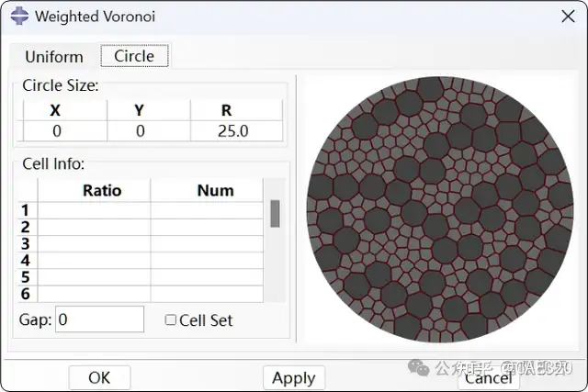The width and height of the screenshot is (588, 392).
Task: Select Ratio cell in row 6
Action: pos(94,294)
